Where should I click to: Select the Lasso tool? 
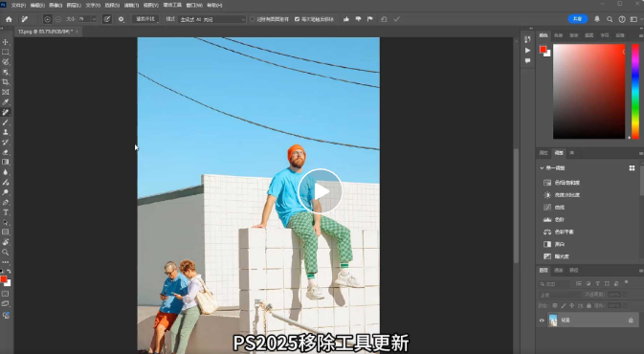pyautogui.click(x=6, y=62)
